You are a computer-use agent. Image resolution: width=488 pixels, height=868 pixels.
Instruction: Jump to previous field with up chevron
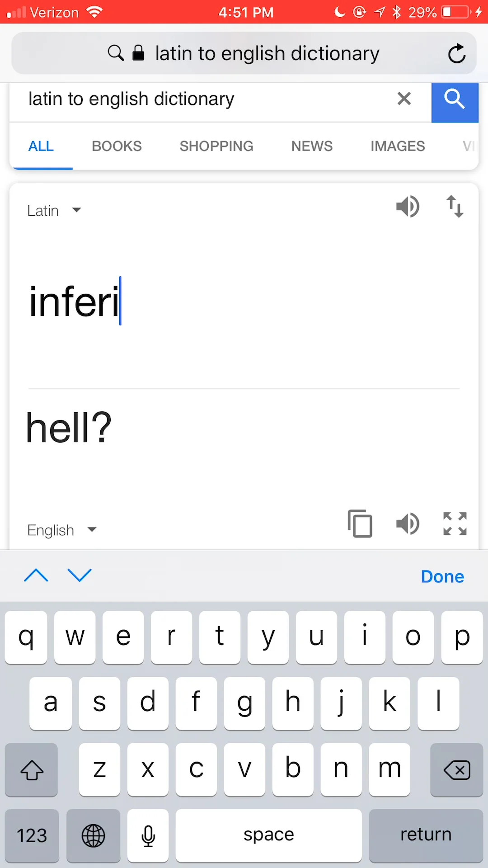pos(36,576)
